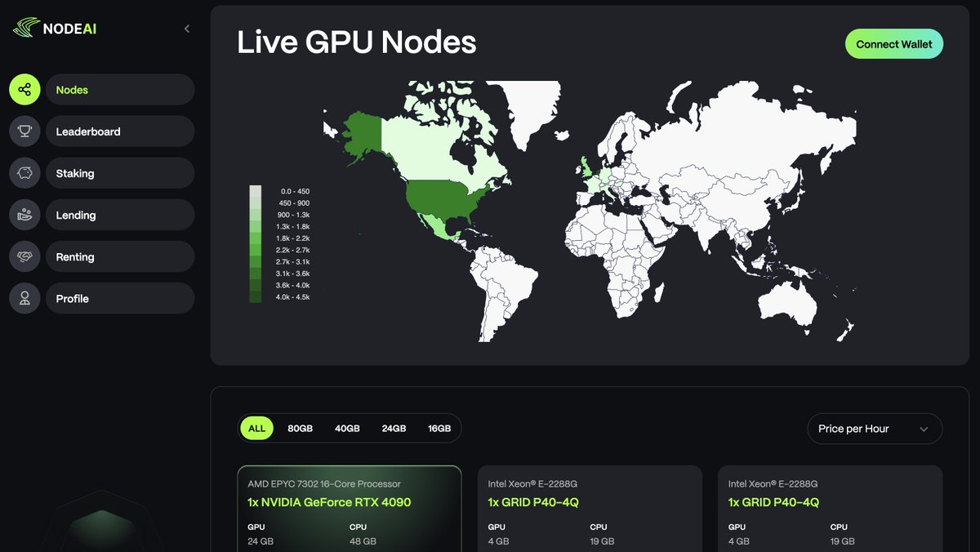Click the 3.1k - 3.6k legend label
Viewport: 980px width, 552px height.
(x=294, y=274)
